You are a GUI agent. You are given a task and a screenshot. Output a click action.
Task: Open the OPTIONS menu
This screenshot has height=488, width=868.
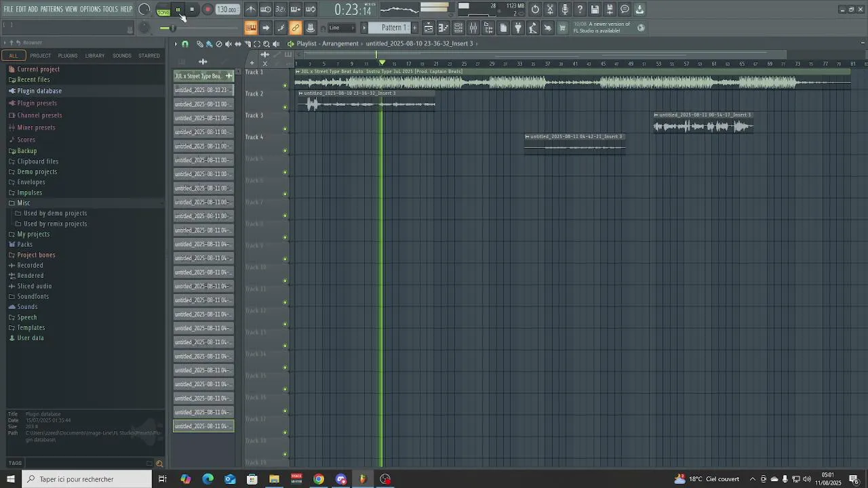90,9
